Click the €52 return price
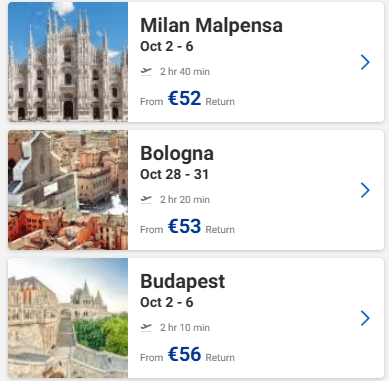 pyautogui.click(x=185, y=98)
